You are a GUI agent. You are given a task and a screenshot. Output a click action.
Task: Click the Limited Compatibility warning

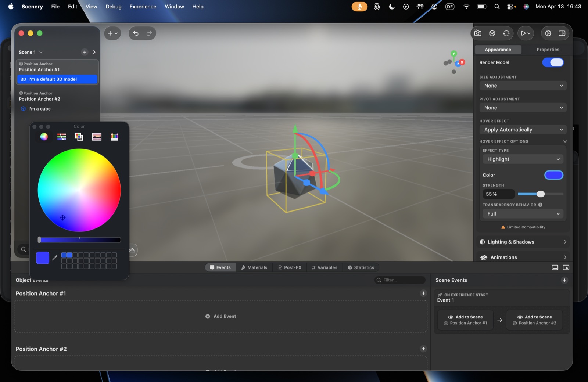click(x=523, y=227)
